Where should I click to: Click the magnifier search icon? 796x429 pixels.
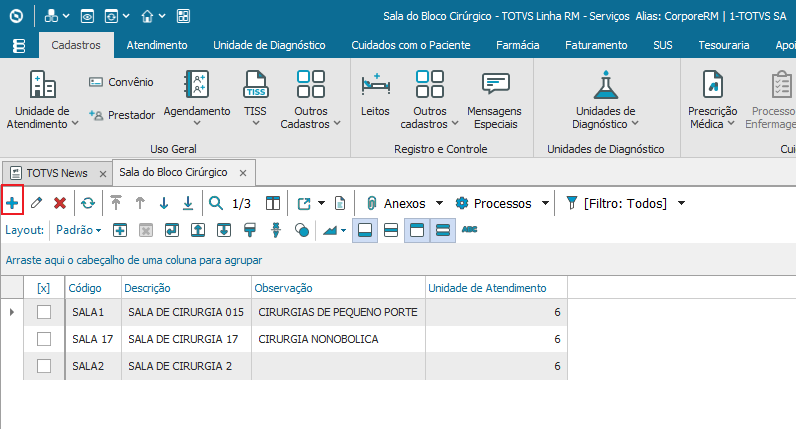click(216, 203)
